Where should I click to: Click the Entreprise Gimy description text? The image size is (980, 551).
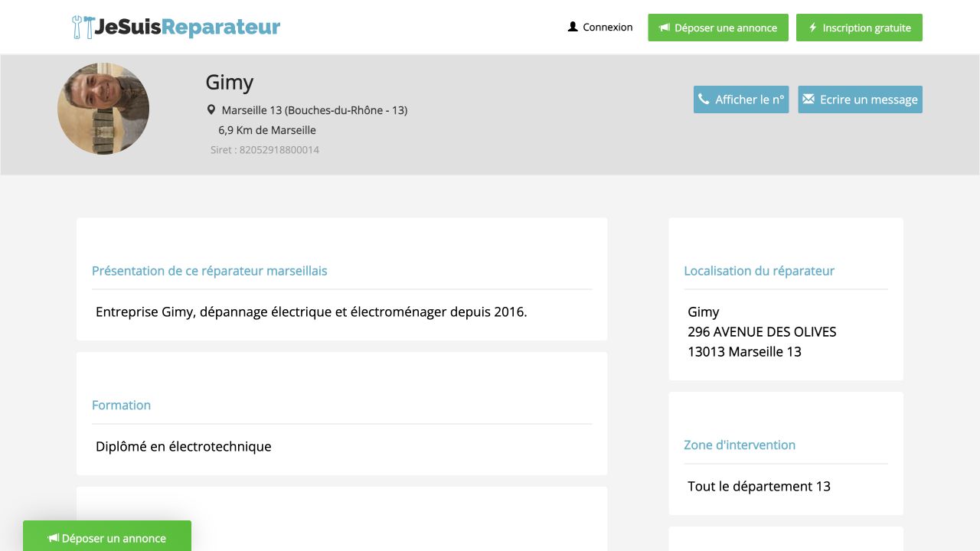click(312, 312)
